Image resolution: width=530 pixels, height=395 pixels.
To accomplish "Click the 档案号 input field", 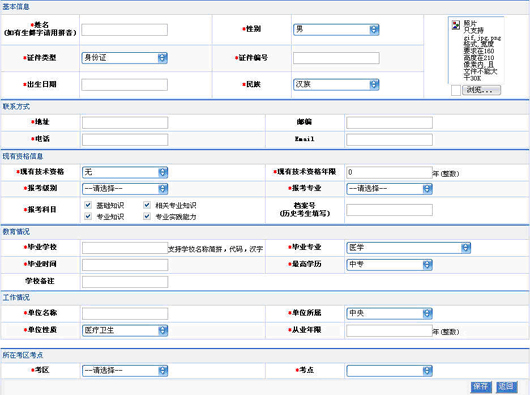I will pyautogui.click(x=389, y=210).
